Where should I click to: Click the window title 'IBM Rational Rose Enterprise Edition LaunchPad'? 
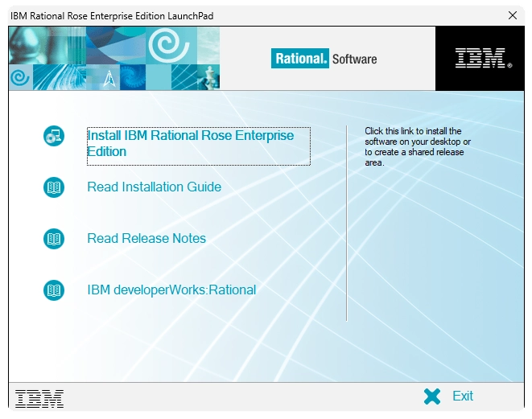[112, 16]
